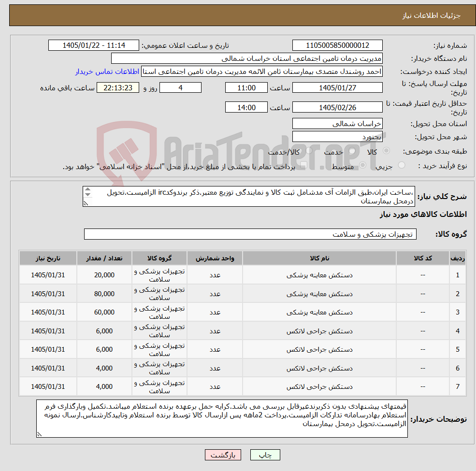476x471 pixels.
Task: Click row 7 item name دستکش جراحی لاتکس
Action: (319, 386)
